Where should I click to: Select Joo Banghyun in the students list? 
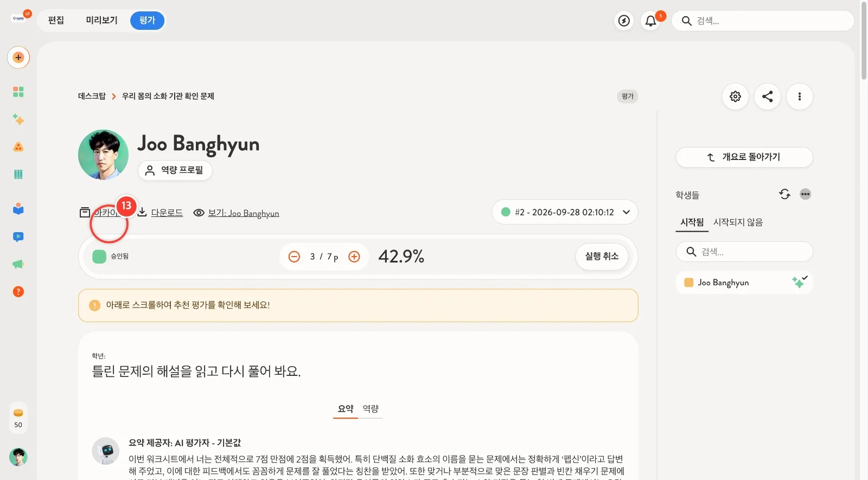coord(744,283)
